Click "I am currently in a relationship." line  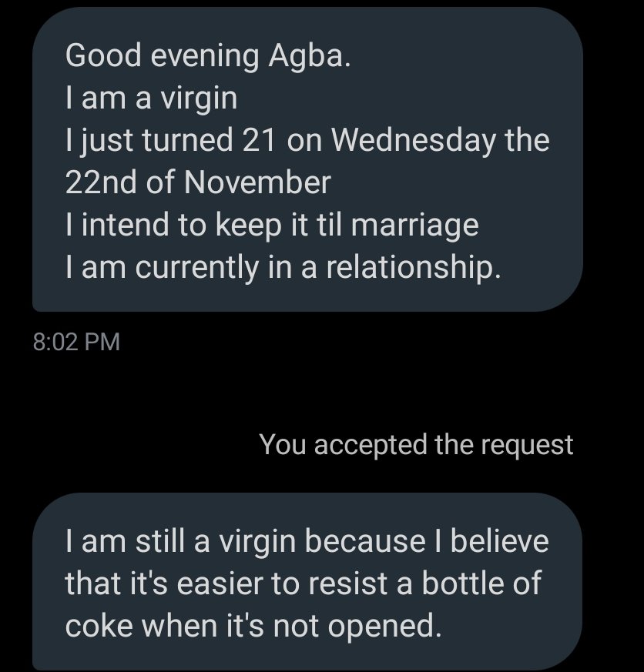283,266
